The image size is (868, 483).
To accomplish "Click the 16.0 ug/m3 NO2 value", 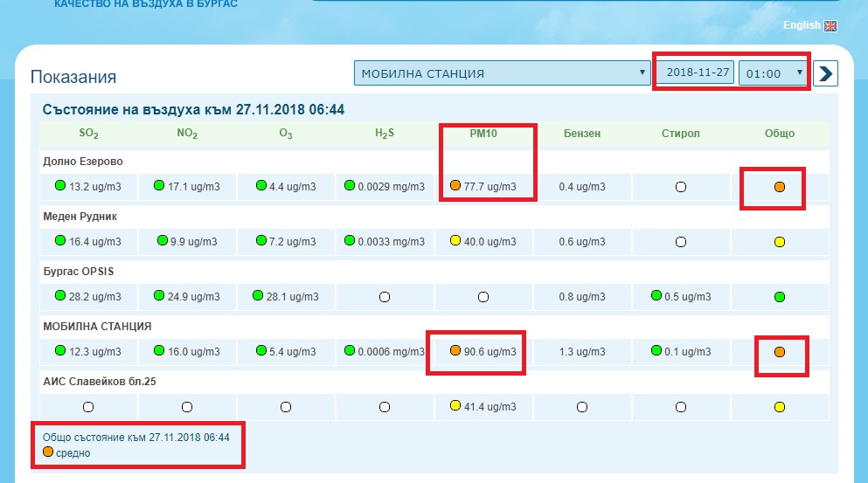I will click(x=194, y=352).
